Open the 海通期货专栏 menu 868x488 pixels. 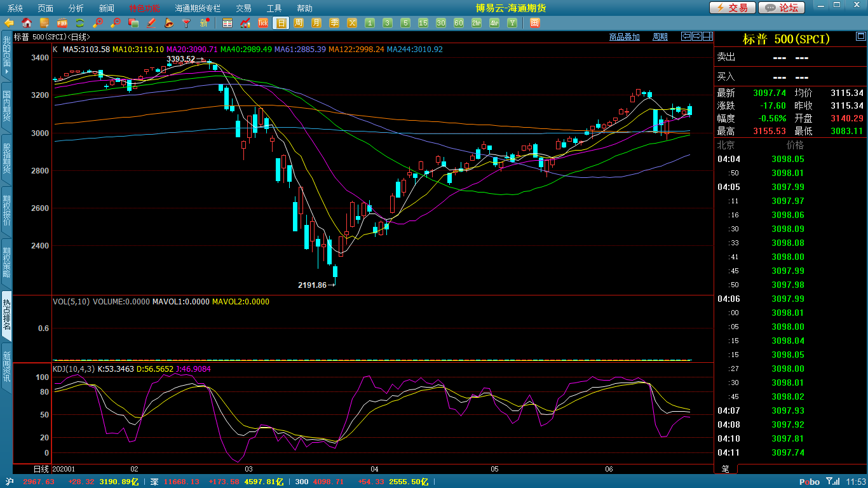198,8
